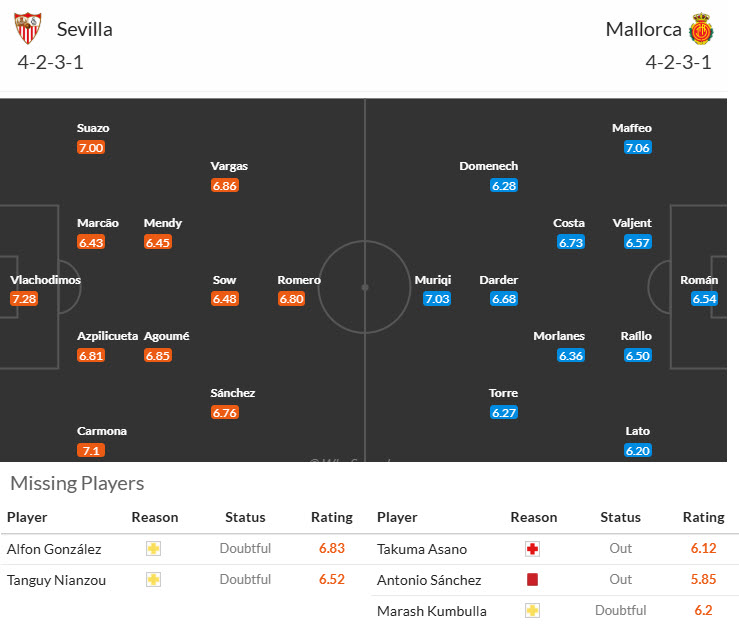Screen dimensions: 739x631
Task: Select the Sevilla team name
Action: click(x=84, y=29)
